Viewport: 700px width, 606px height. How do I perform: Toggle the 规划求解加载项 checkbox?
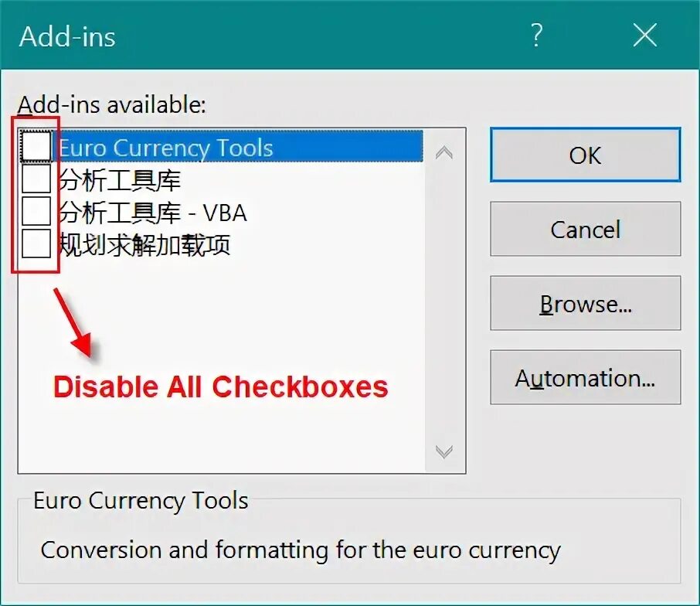36,243
